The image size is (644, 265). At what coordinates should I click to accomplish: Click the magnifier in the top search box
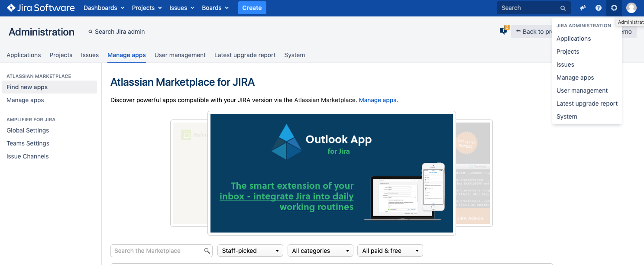(563, 8)
